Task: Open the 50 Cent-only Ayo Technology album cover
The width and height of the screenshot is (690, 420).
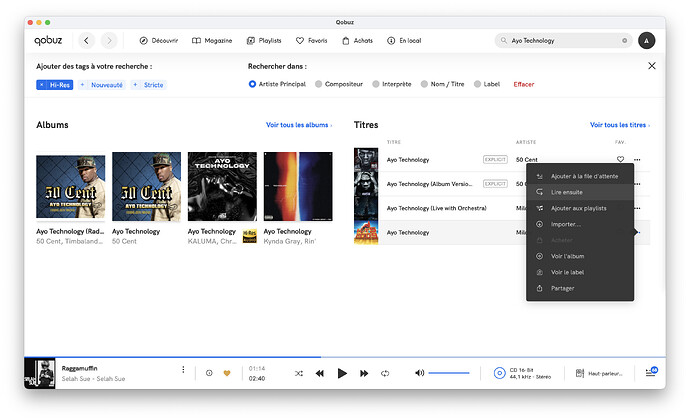Action: point(146,186)
